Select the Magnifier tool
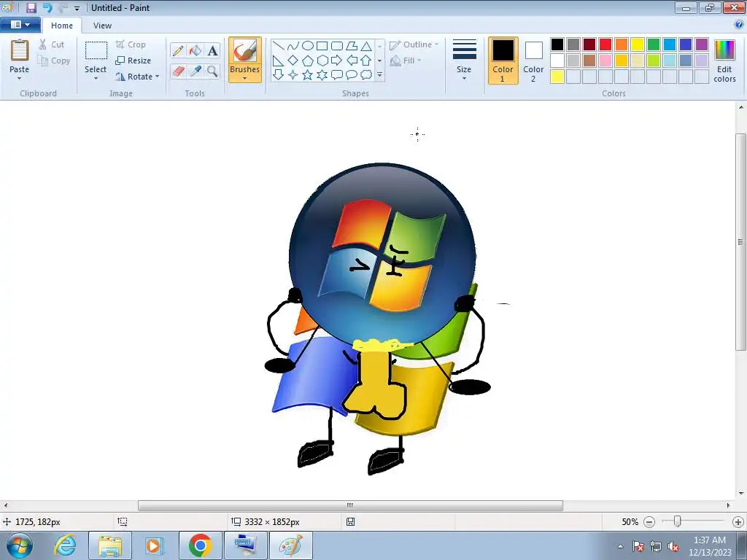 [x=212, y=71]
